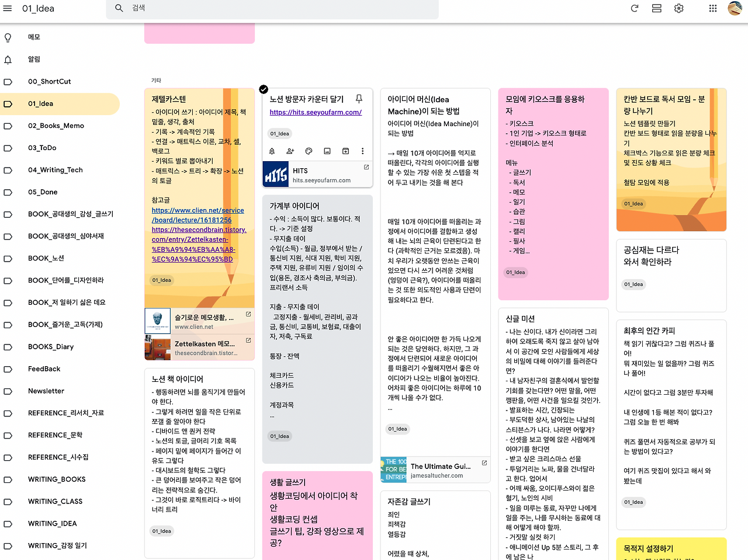The height and width of the screenshot is (560, 748).
Task: Click the magnifier search icon
Action: pyautogui.click(x=119, y=8)
